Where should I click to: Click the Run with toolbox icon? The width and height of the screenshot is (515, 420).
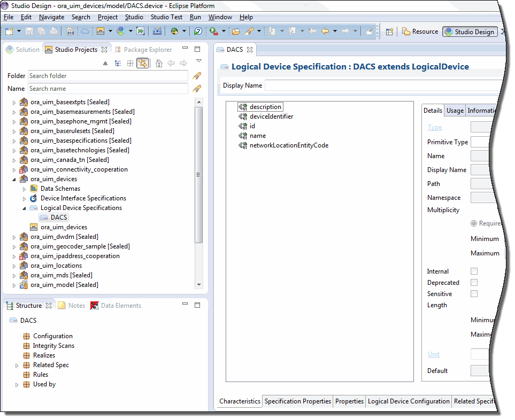214,31
